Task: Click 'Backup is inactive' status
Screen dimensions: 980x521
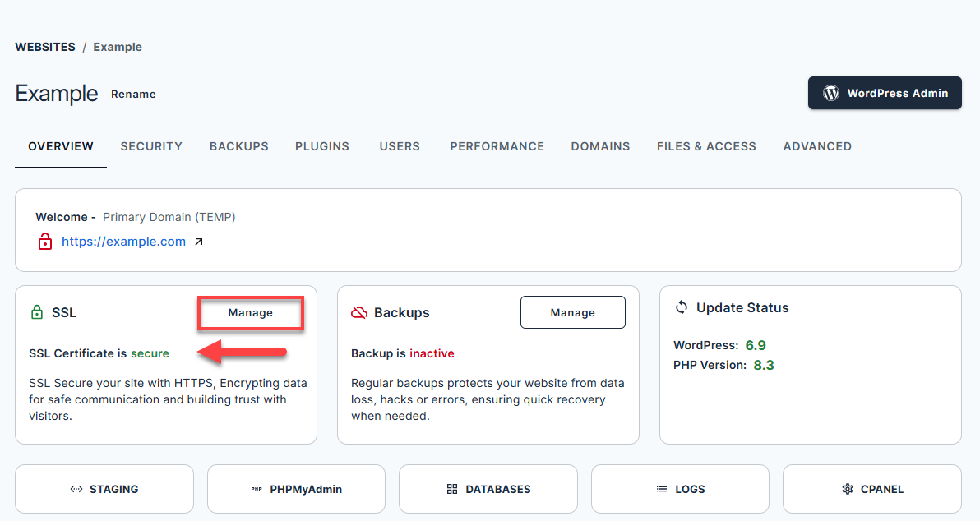Action: coord(403,353)
